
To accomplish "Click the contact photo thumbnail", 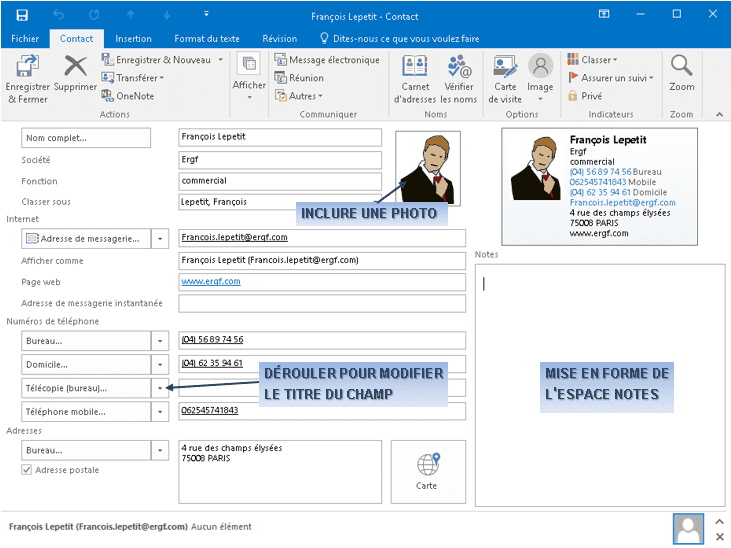I will click(428, 168).
